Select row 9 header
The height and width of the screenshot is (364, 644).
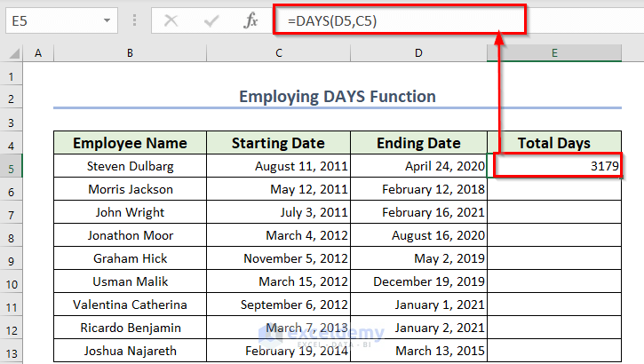pyautogui.click(x=12, y=258)
